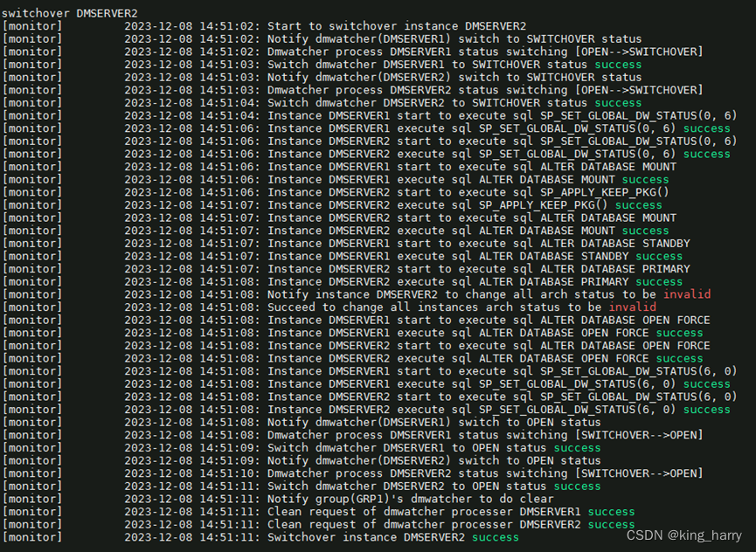Click the "switchover DMSERVER2" command line
The height and width of the screenshot is (552, 756).
[x=70, y=13]
